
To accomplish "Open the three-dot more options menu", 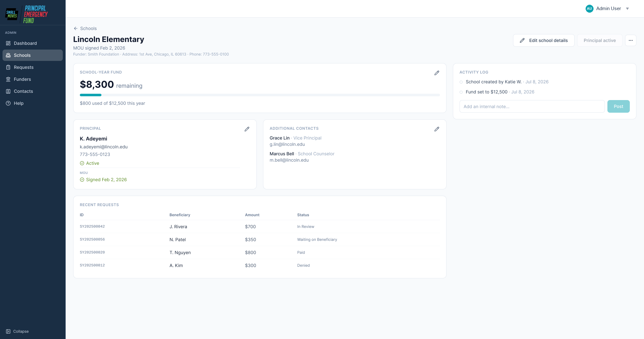I will point(630,40).
